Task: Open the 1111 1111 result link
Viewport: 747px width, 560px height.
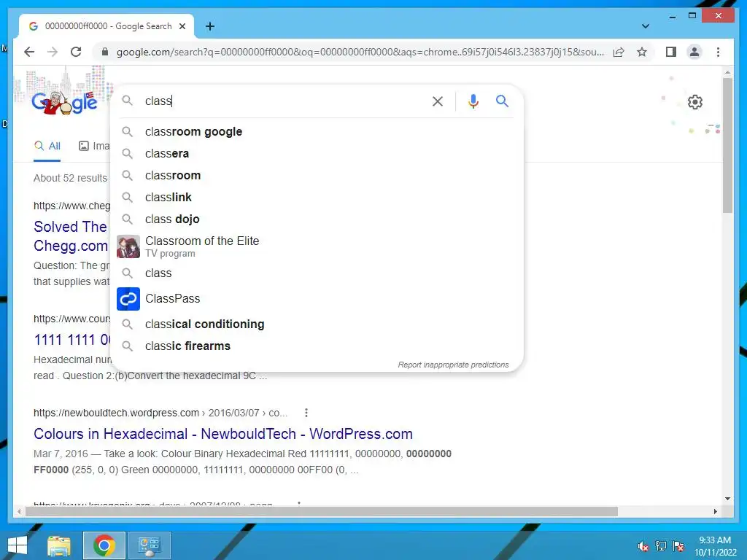Action: click(x=71, y=340)
